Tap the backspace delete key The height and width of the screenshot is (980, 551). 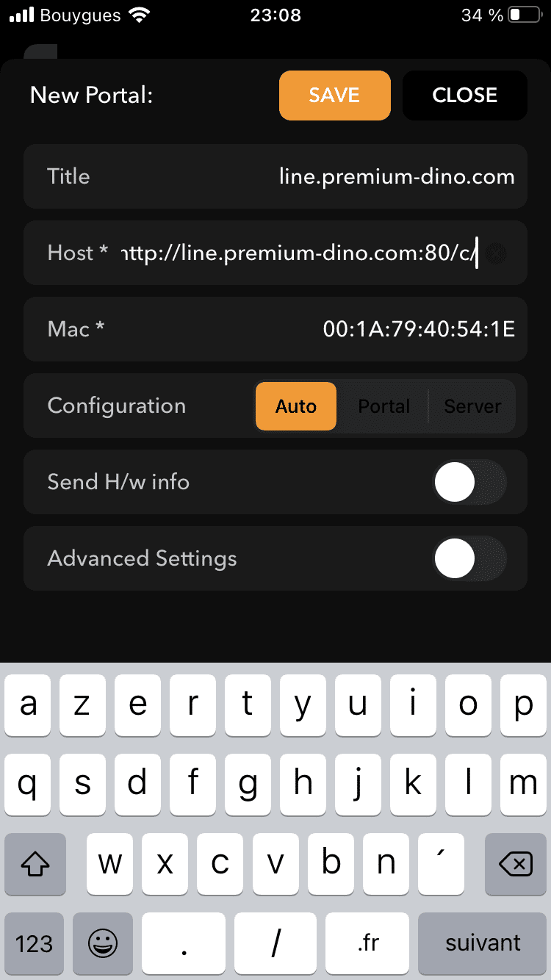516,865
